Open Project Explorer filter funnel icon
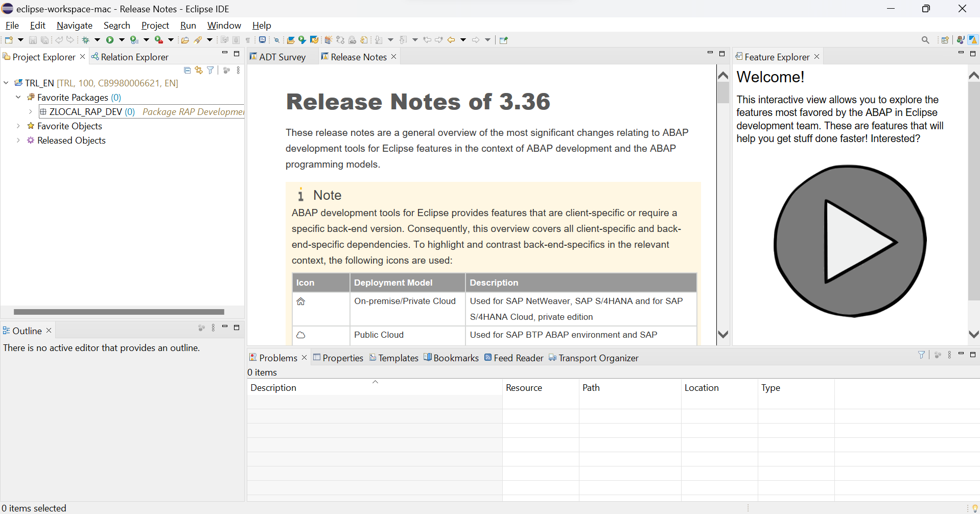The image size is (980, 514). click(211, 71)
